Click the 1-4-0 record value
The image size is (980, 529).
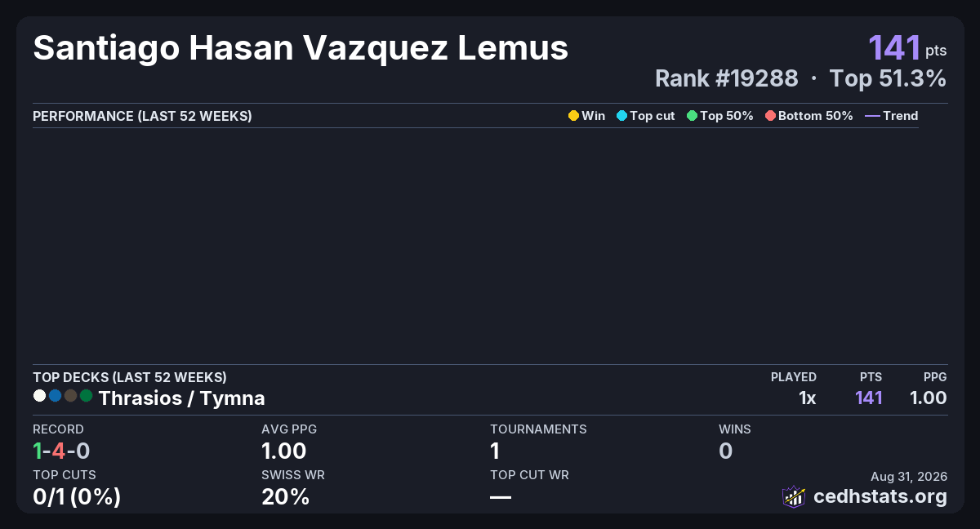[x=61, y=451]
